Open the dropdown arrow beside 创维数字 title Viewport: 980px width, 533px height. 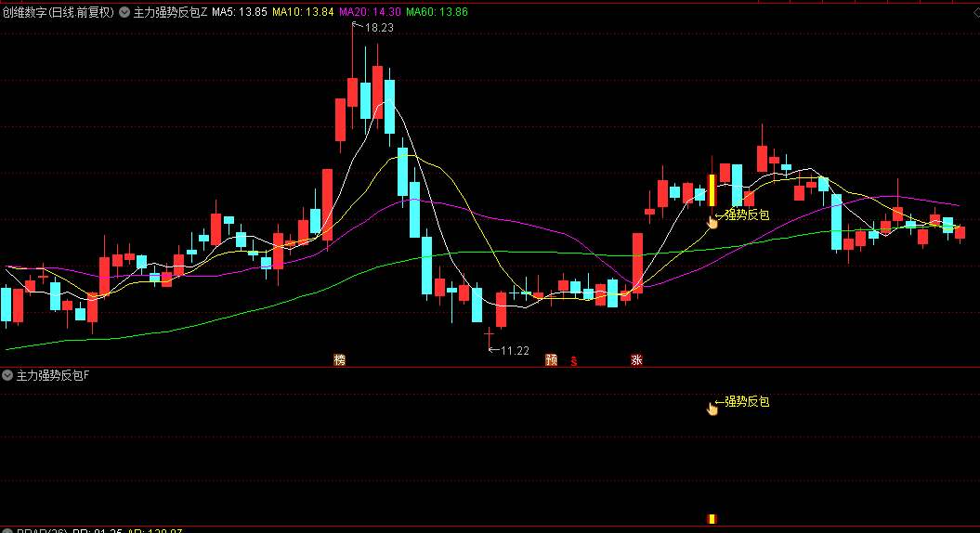(124, 12)
